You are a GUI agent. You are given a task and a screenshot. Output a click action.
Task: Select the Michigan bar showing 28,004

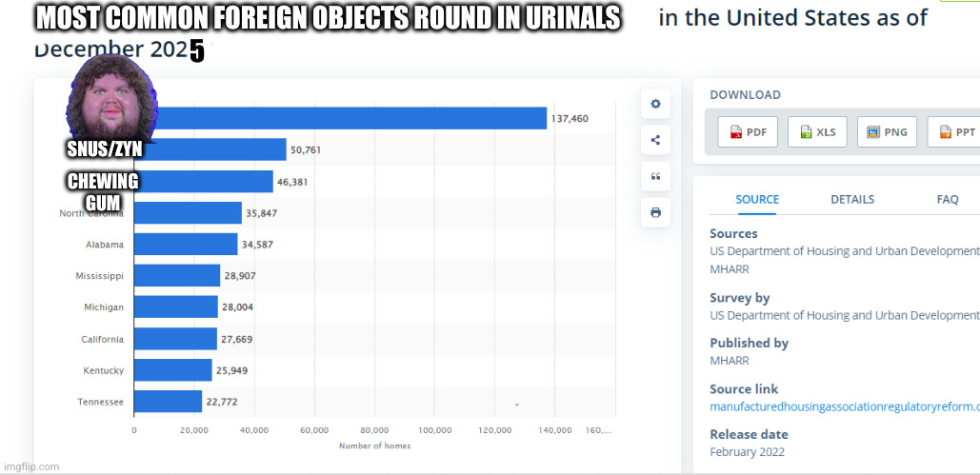[176, 307]
